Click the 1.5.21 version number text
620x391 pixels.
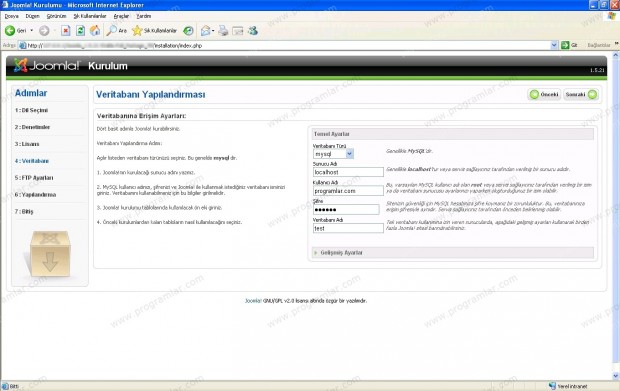click(597, 70)
